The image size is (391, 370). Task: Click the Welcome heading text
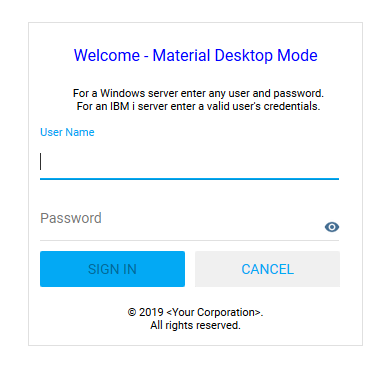point(107,55)
